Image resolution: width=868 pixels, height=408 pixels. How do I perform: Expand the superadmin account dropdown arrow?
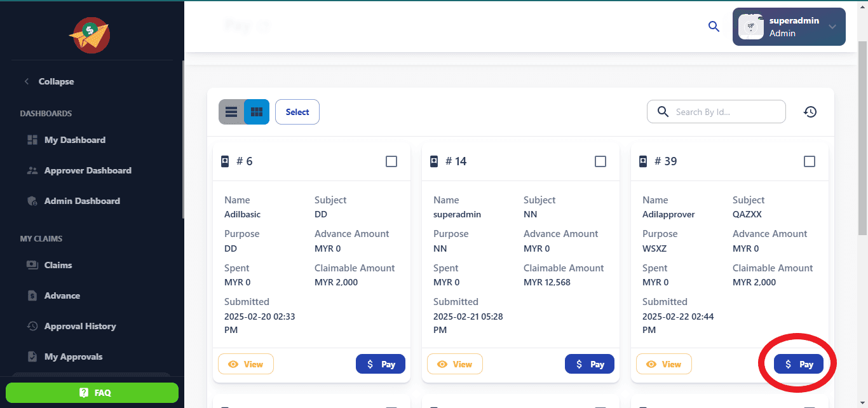tap(832, 27)
